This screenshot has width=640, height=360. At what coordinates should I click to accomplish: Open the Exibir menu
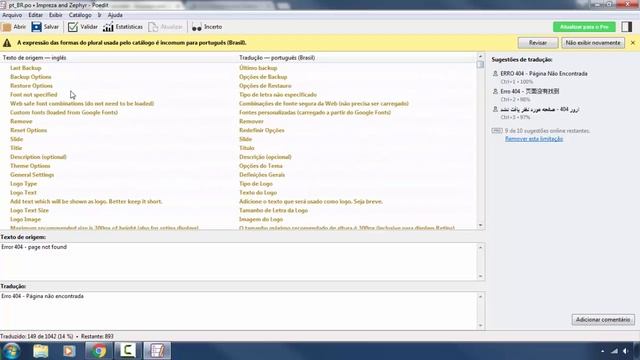point(56,15)
